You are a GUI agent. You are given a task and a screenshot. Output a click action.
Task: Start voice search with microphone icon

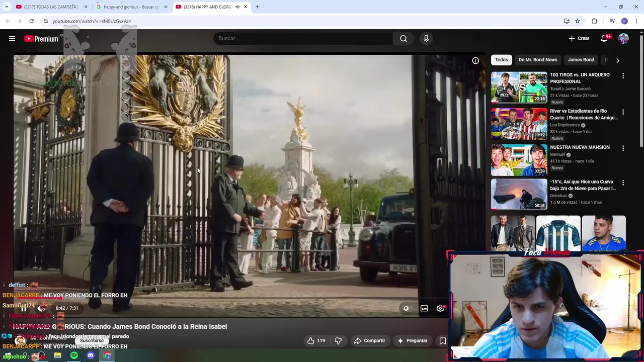426,38
